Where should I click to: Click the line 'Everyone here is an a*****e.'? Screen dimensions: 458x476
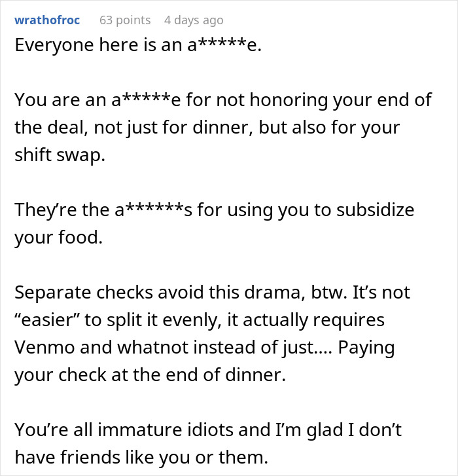coord(138,45)
